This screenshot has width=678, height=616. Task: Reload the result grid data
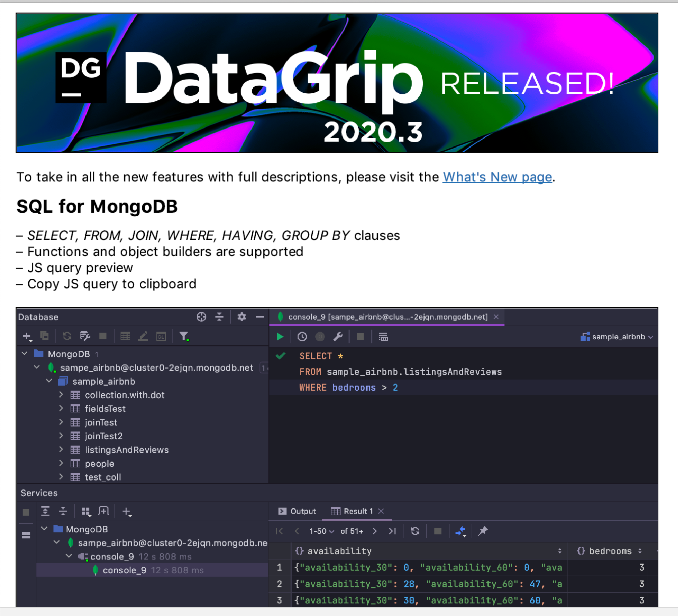coord(415,531)
